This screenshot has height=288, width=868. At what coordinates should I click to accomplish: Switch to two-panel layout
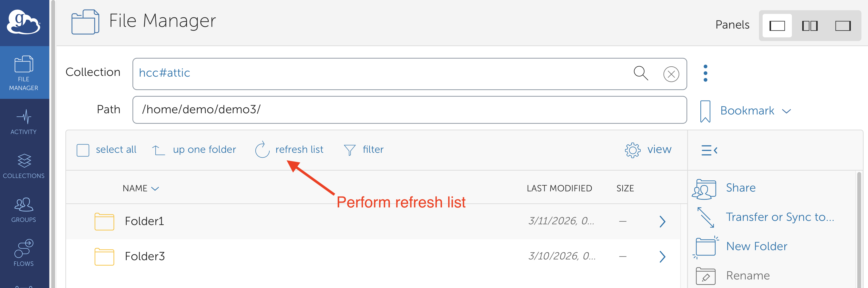coord(810,26)
